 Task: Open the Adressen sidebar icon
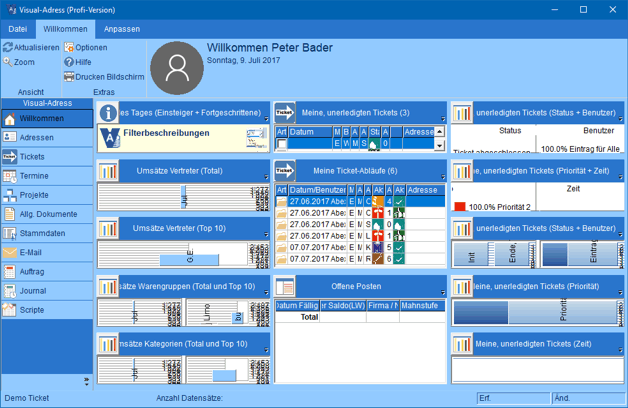pos(9,137)
